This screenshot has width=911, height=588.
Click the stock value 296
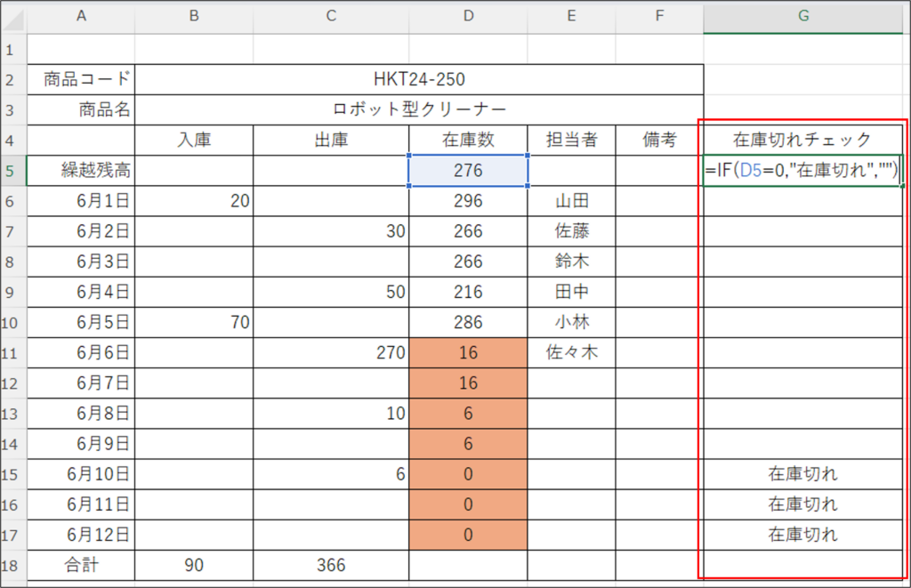click(x=468, y=201)
